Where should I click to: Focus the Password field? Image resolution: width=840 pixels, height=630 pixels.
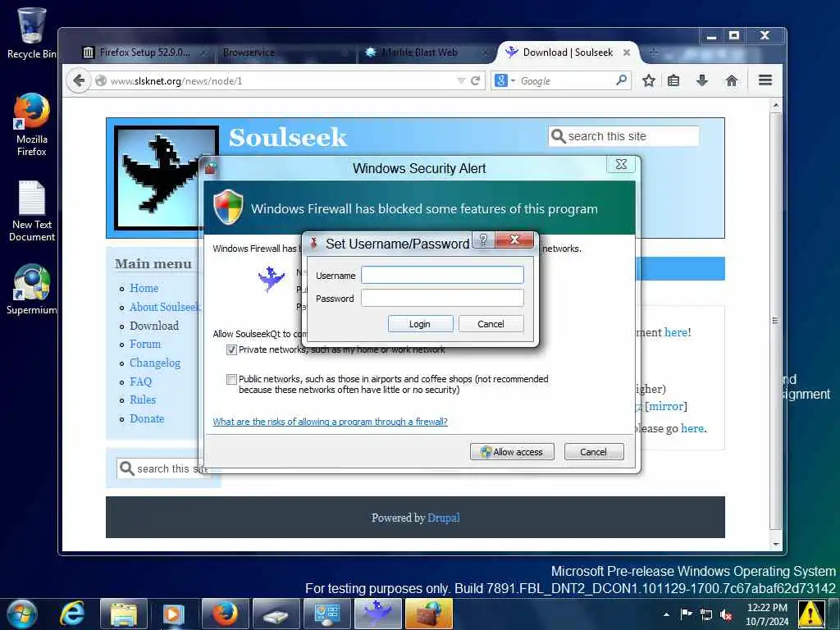[x=442, y=298]
